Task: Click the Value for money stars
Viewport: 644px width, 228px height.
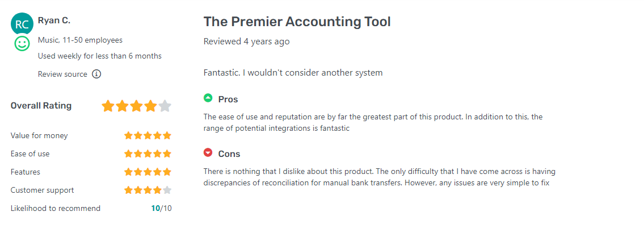Action: pyautogui.click(x=148, y=135)
